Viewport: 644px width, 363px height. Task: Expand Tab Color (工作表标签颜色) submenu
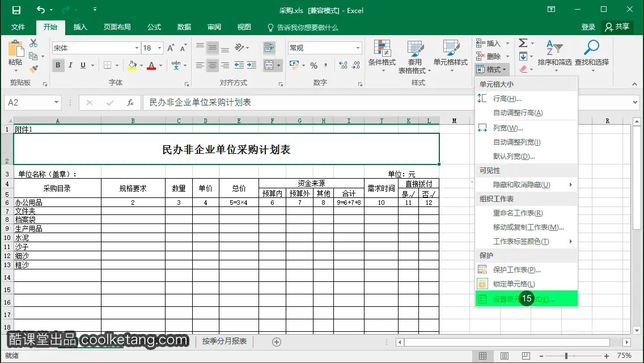[x=527, y=242]
